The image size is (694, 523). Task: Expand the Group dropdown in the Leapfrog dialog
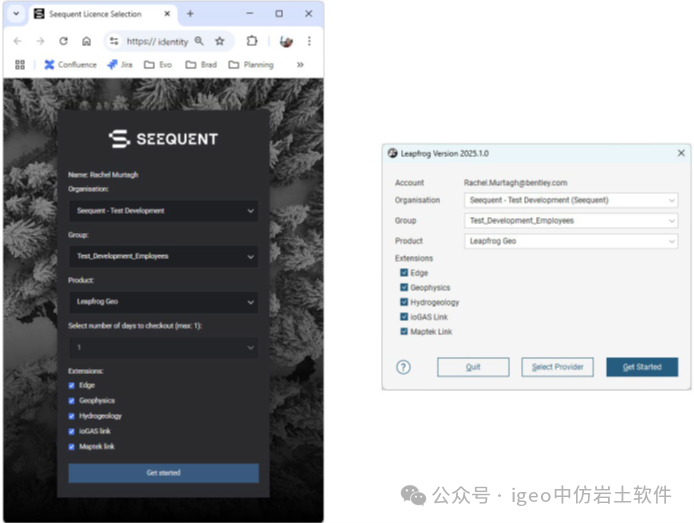(x=571, y=220)
